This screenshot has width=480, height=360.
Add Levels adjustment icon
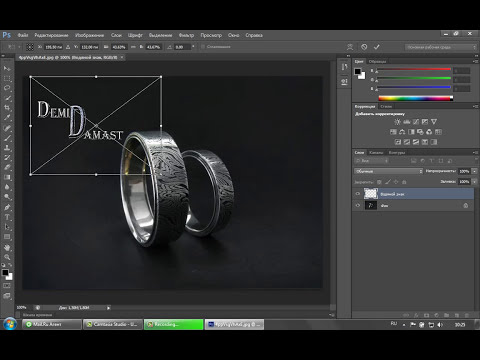[x=407, y=122]
